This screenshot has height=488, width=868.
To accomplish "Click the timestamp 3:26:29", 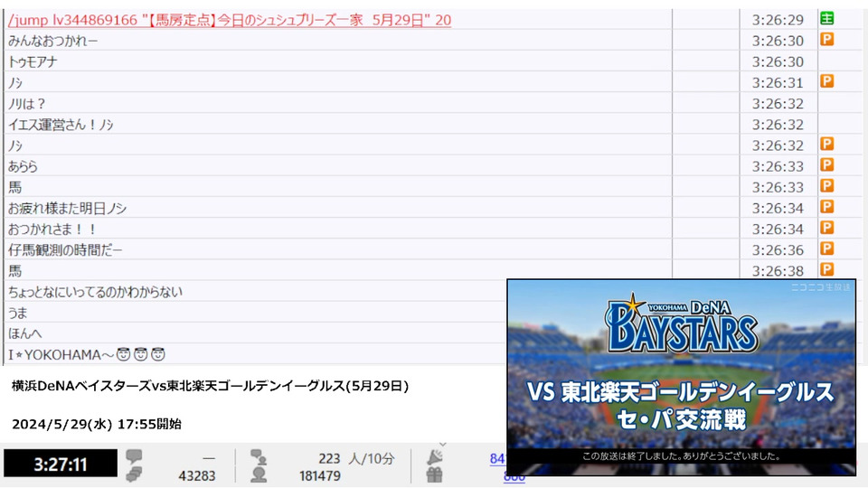I will click(778, 20).
